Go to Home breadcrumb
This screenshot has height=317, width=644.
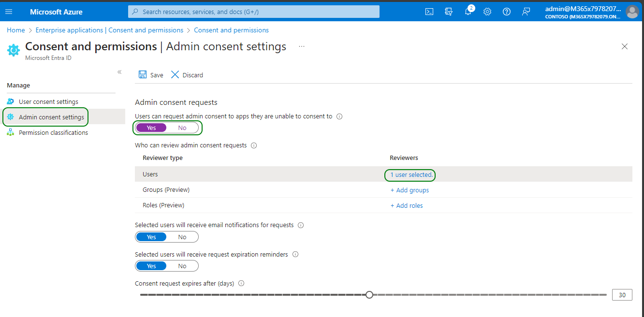(15, 30)
